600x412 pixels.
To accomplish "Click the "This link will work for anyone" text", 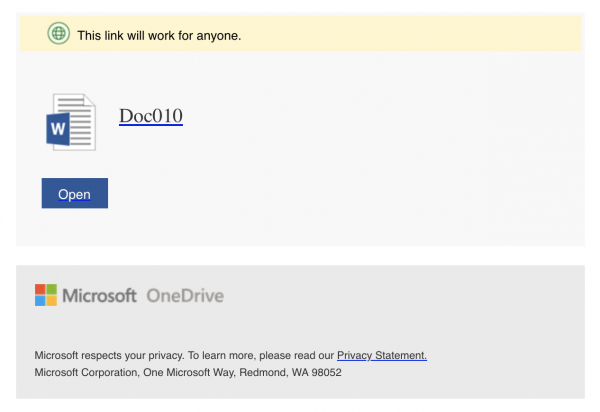I will click(159, 36).
